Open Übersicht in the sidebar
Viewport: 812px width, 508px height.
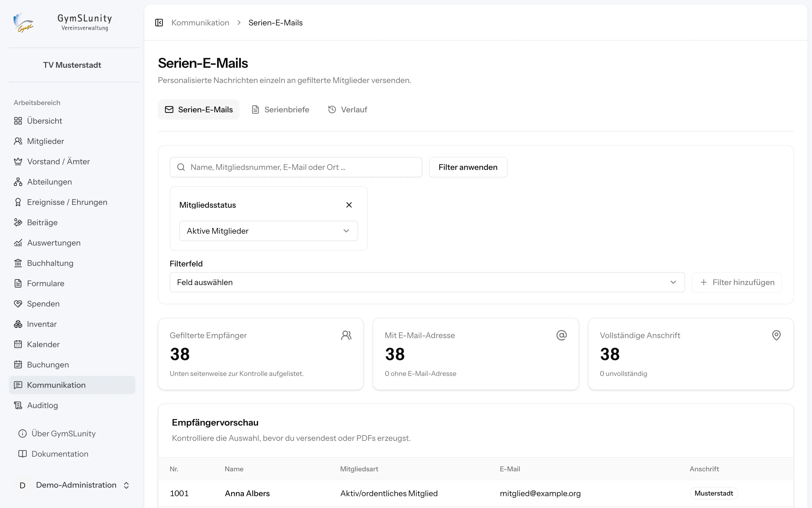(72, 121)
